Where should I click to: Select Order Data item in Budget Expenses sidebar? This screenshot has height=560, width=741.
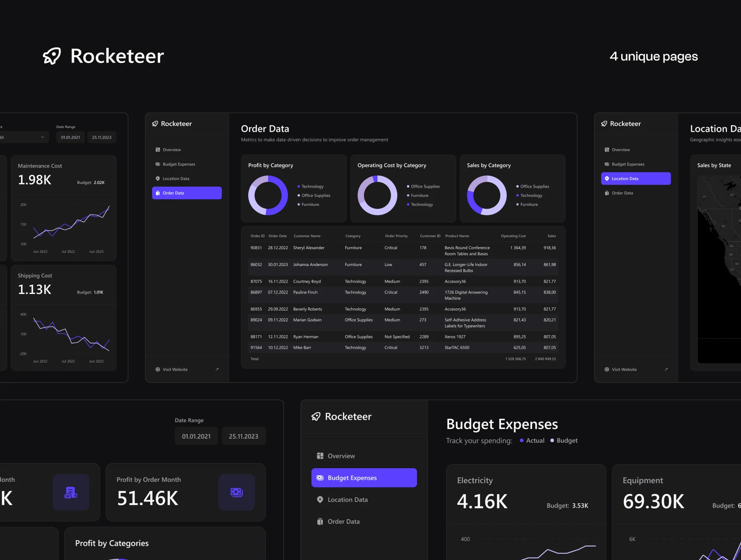[364, 522]
